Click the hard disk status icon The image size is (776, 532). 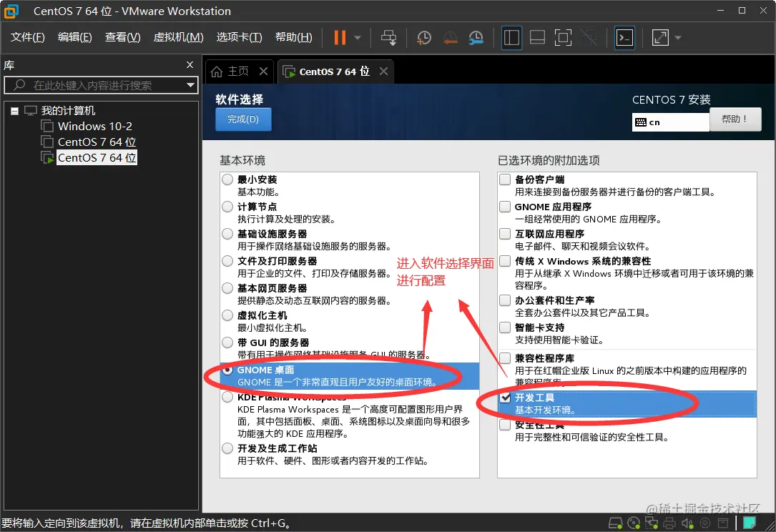pos(616,523)
